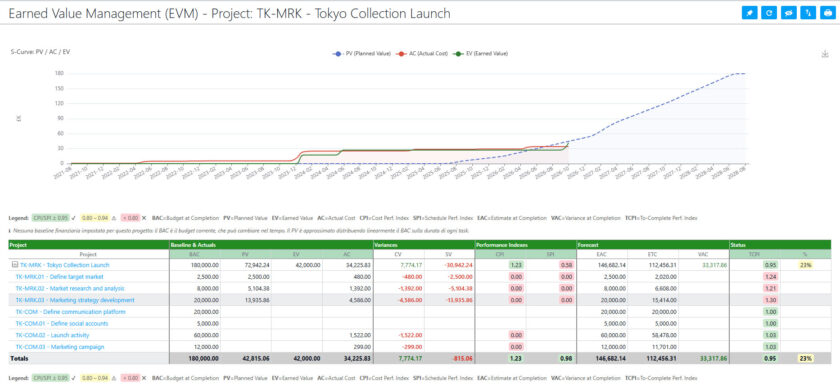Download the S-Curve chart as an image

tap(825, 54)
